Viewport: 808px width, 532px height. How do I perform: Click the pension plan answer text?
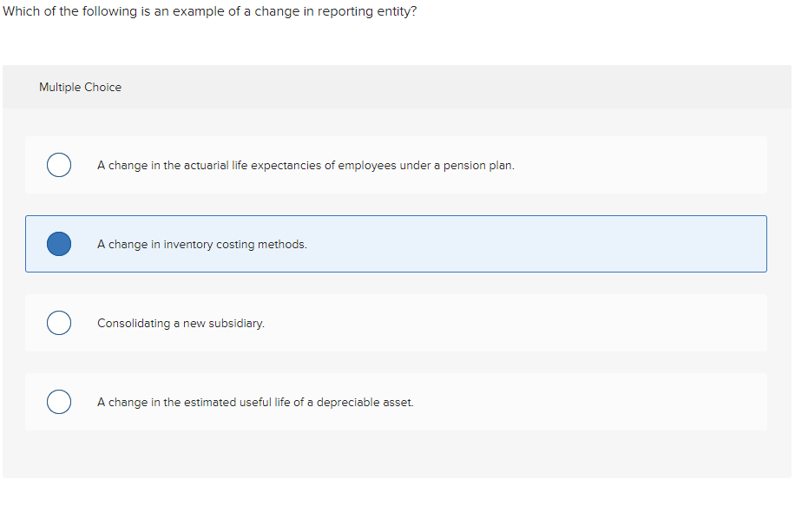(x=305, y=164)
